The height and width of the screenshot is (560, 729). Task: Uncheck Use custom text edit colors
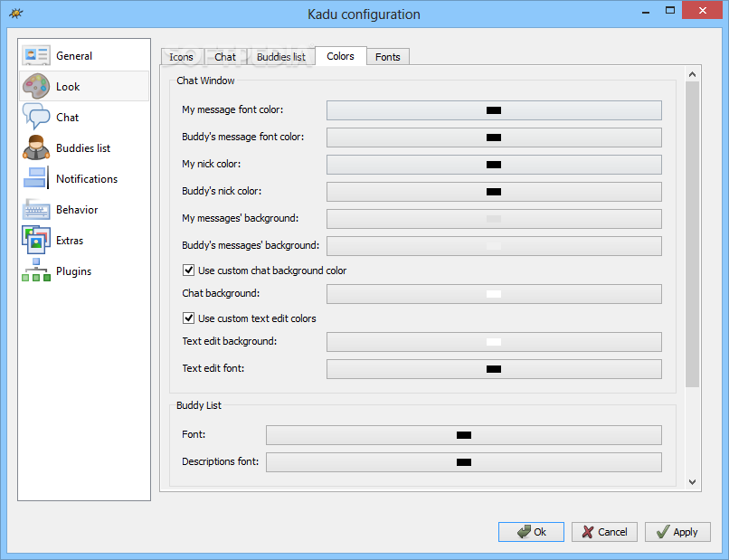pyautogui.click(x=188, y=318)
